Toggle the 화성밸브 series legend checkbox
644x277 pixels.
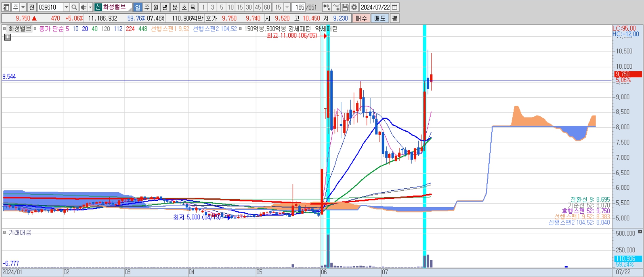[5, 29]
